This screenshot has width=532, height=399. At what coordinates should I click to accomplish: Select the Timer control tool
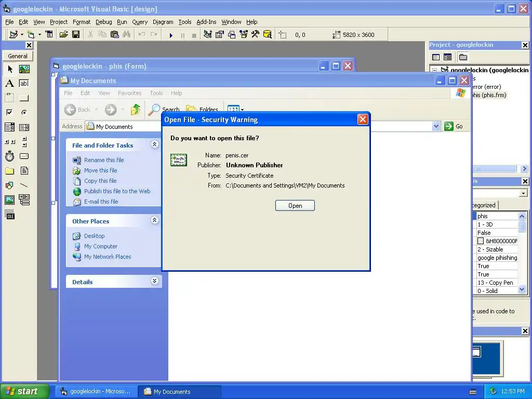(10, 156)
